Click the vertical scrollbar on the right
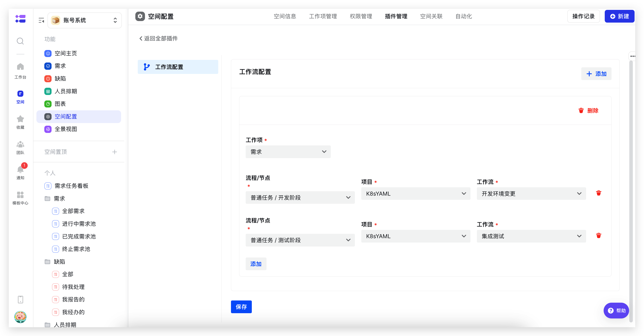Image resolution: width=644 pixels, height=336 pixels. point(631,190)
